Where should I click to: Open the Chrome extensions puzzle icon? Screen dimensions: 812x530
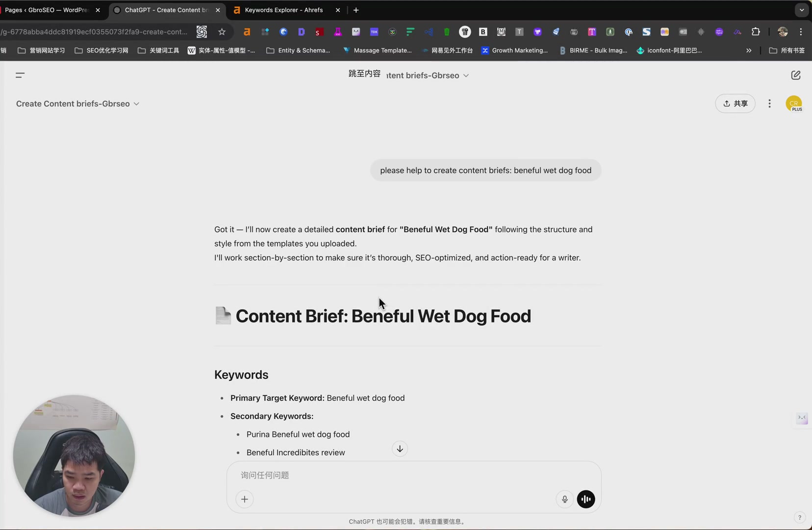[x=756, y=32]
